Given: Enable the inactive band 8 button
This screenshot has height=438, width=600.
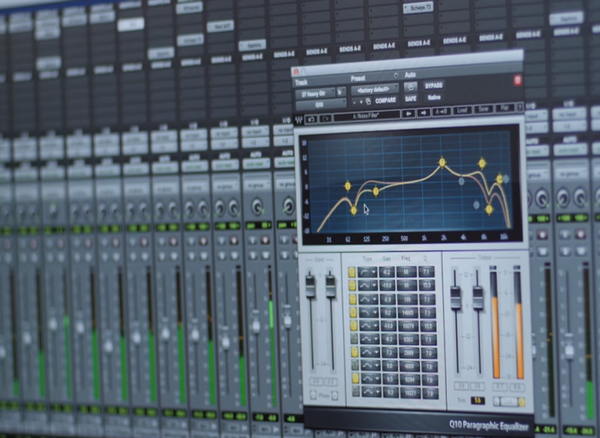Looking at the screenshot, I should 355,366.
